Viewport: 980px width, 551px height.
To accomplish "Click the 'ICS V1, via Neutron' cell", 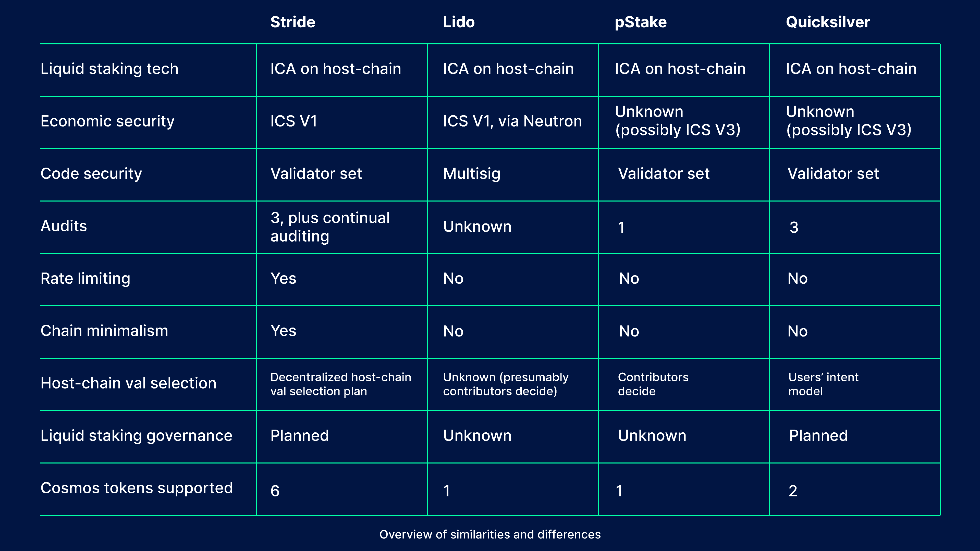I will point(512,121).
